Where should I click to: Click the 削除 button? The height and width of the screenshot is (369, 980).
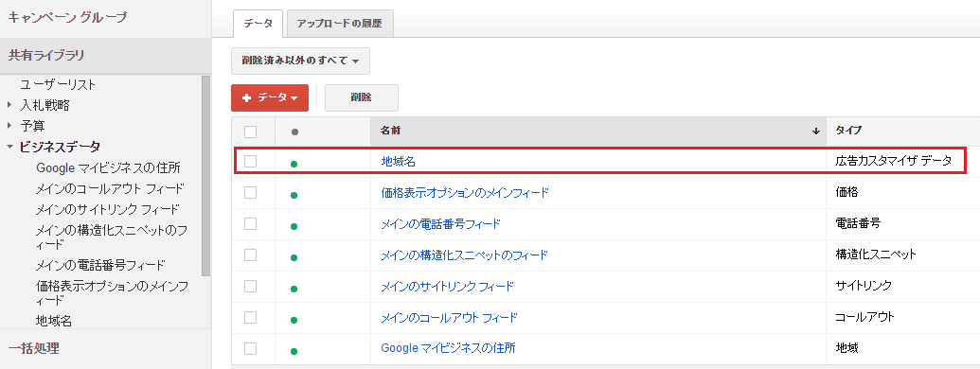tap(362, 98)
